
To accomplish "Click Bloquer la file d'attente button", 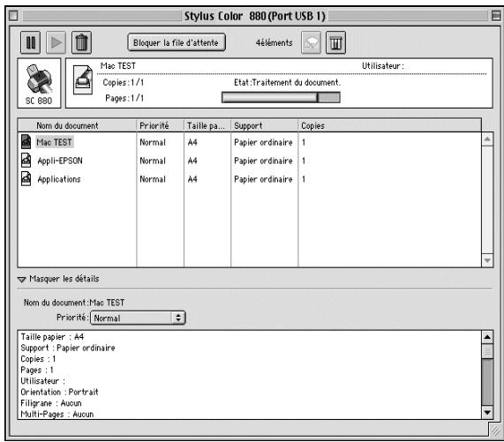I will [177, 42].
